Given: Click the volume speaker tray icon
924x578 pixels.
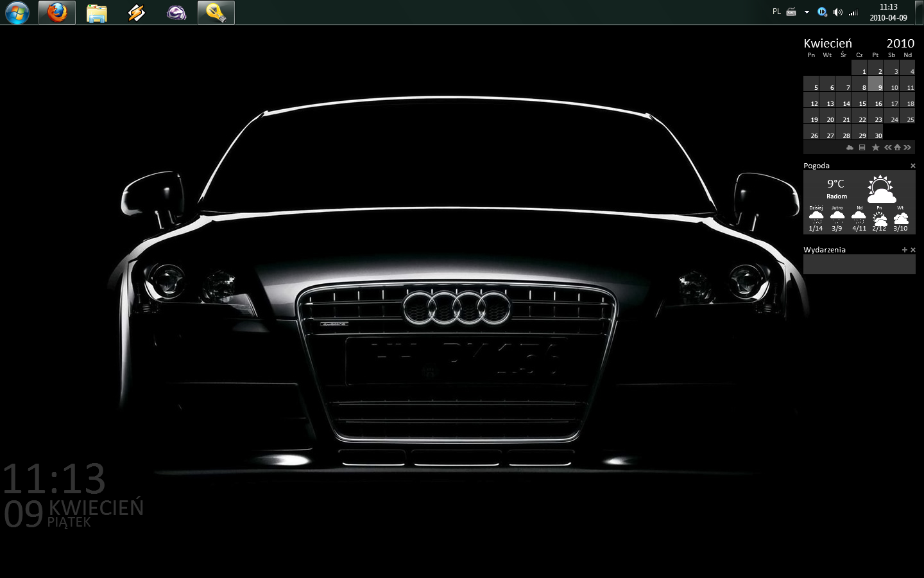Looking at the screenshot, I should tap(837, 12).
